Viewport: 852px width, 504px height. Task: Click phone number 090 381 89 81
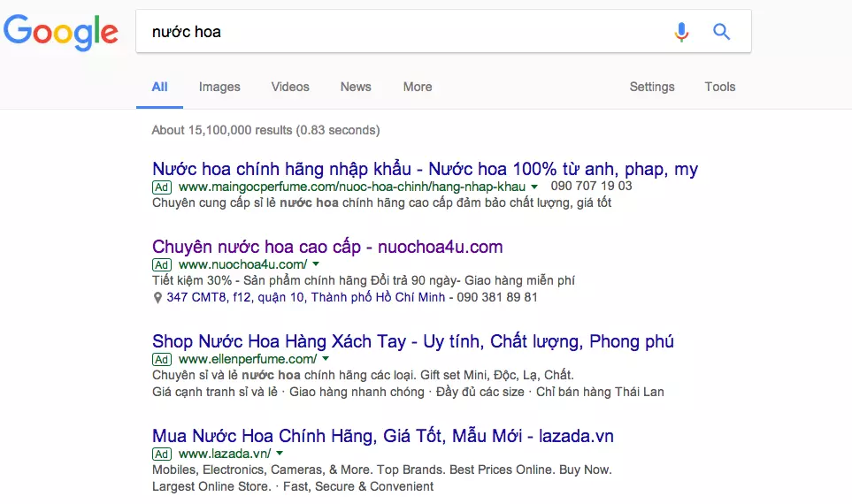click(497, 298)
